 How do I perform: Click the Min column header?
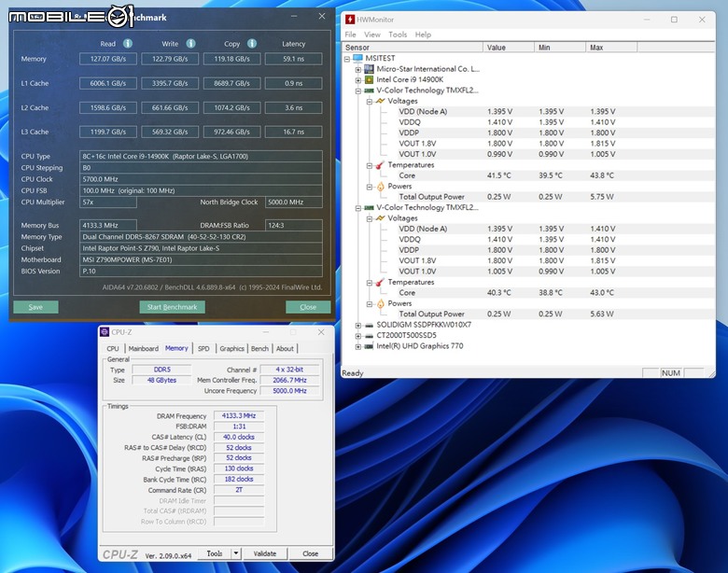(x=560, y=48)
